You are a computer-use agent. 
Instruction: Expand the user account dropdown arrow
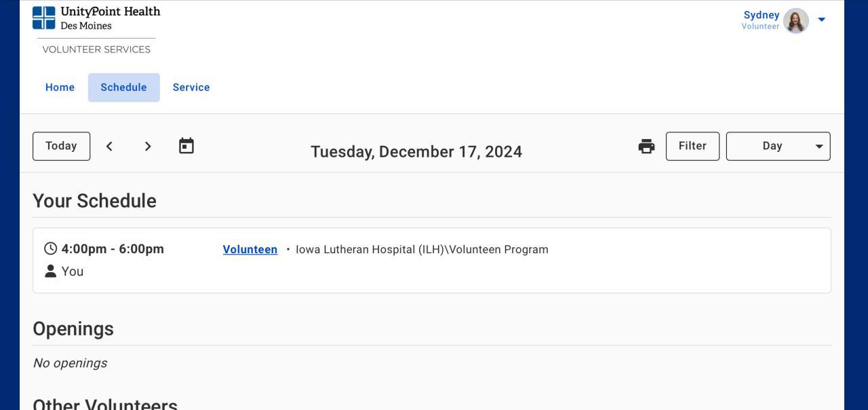tap(821, 20)
